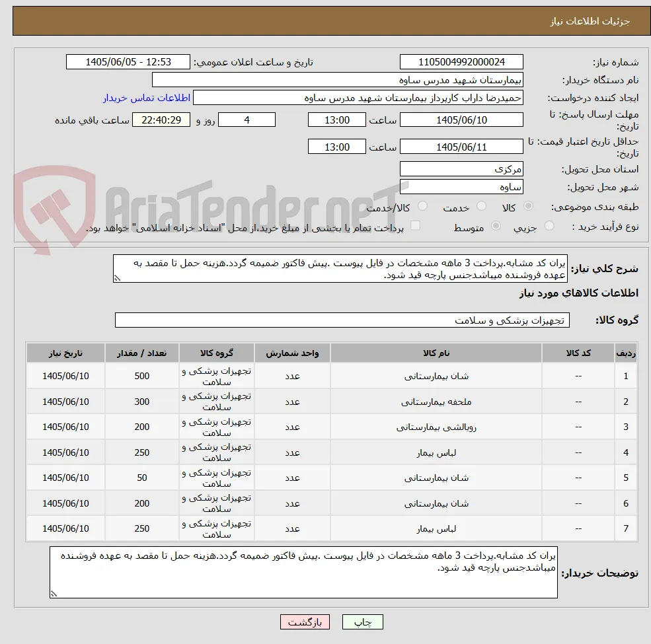The height and width of the screenshot is (644, 651).
Task: Select the متوسط purchase type radio
Action: (496, 226)
